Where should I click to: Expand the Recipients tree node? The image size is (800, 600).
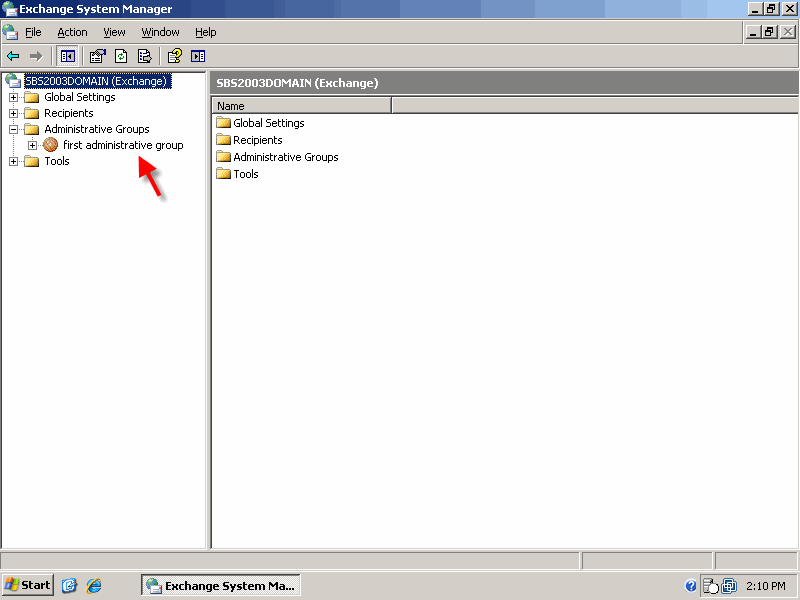pos(14,113)
